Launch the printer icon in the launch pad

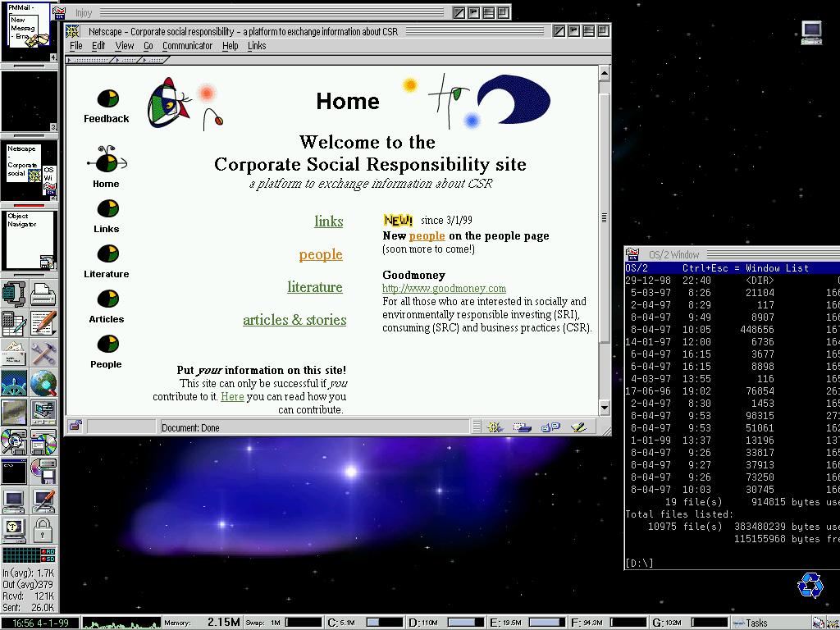point(43,294)
